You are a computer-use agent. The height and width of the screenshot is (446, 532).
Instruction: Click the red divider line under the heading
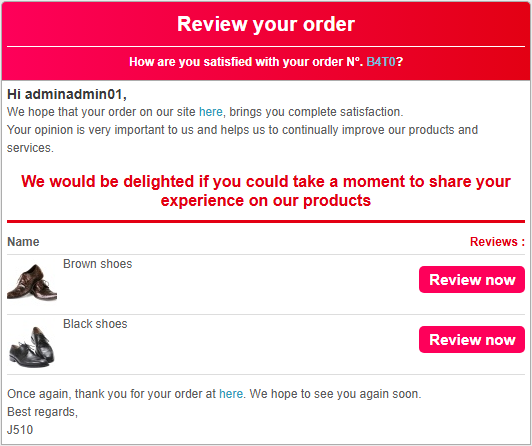coord(266,221)
